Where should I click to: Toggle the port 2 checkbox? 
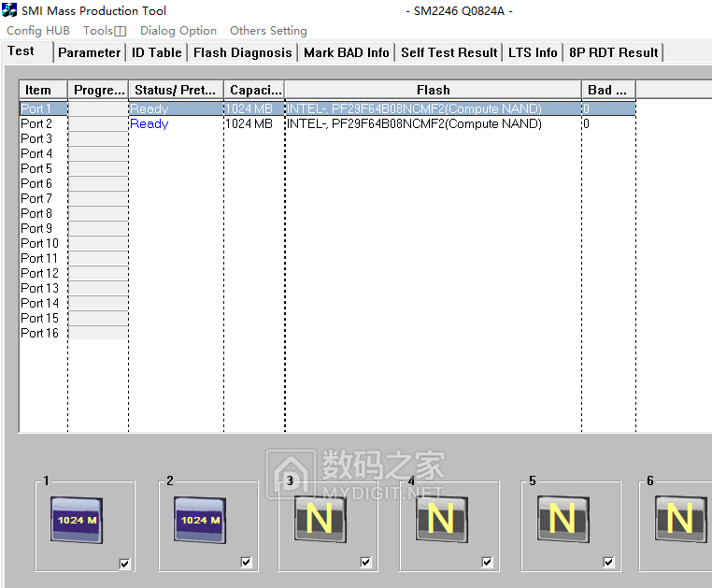pyautogui.click(x=247, y=563)
